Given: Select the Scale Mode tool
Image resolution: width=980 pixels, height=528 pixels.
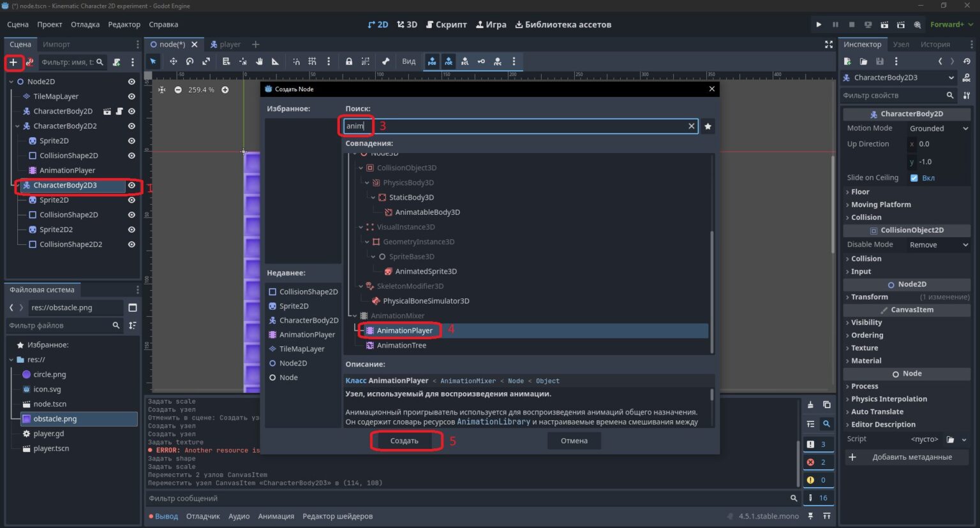Looking at the screenshot, I should (x=206, y=61).
